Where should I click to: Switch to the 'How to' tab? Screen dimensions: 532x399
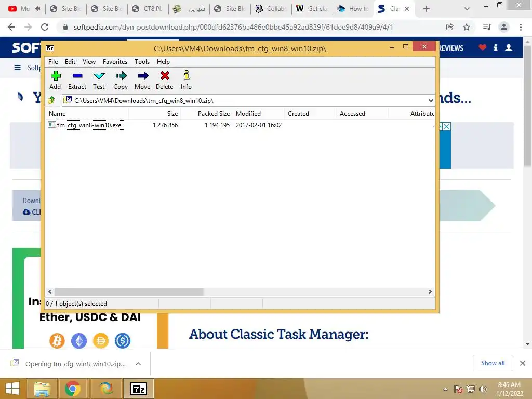(x=353, y=9)
